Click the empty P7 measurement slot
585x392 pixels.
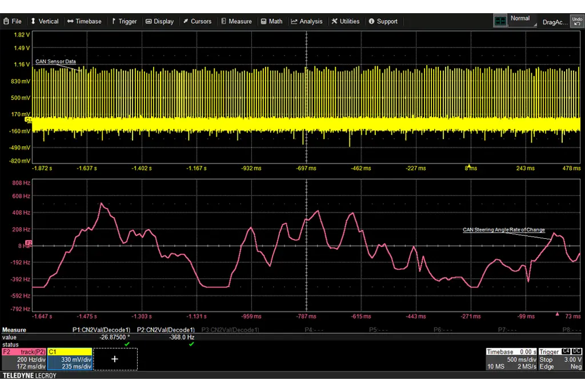507,330
